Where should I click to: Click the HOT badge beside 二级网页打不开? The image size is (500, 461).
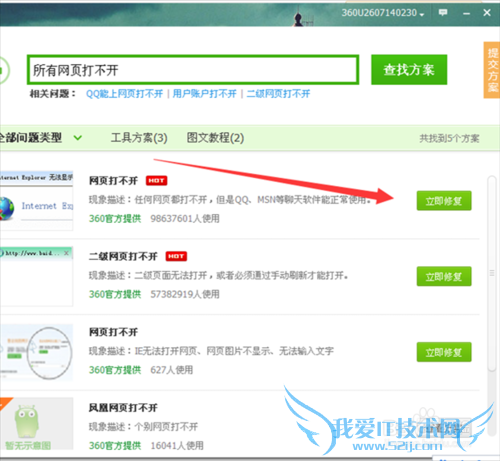[x=176, y=256]
